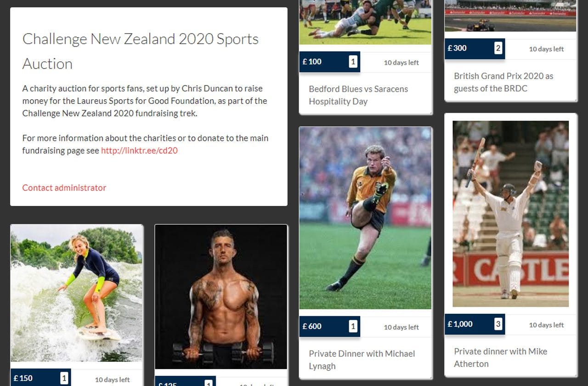Click the £100 current bid price
588x386 pixels.
pos(312,62)
